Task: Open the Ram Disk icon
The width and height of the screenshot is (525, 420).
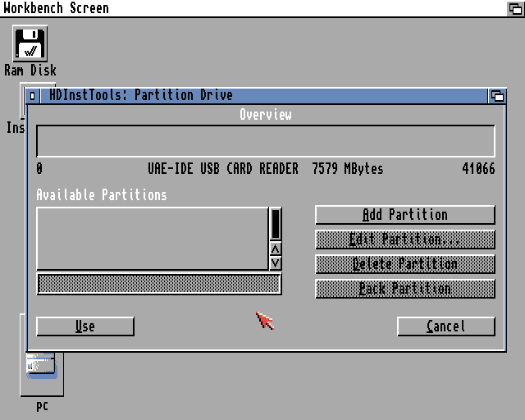Action: point(30,44)
